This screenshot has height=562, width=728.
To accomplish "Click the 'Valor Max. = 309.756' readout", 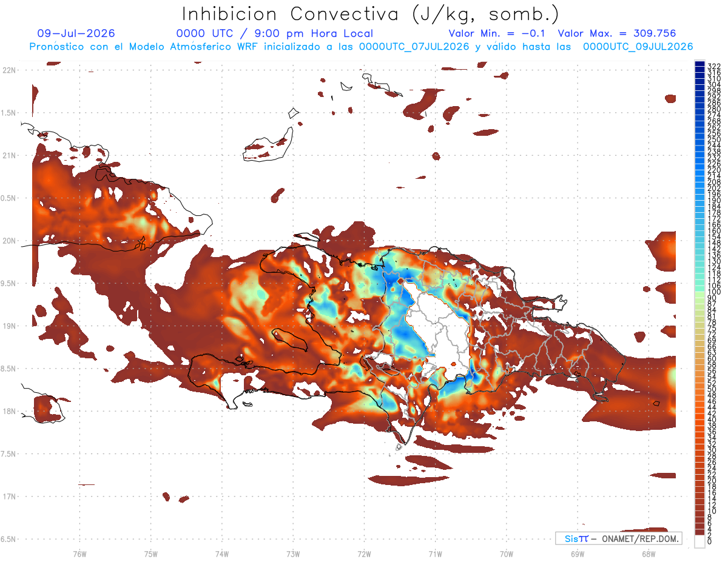I will point(617,33).
